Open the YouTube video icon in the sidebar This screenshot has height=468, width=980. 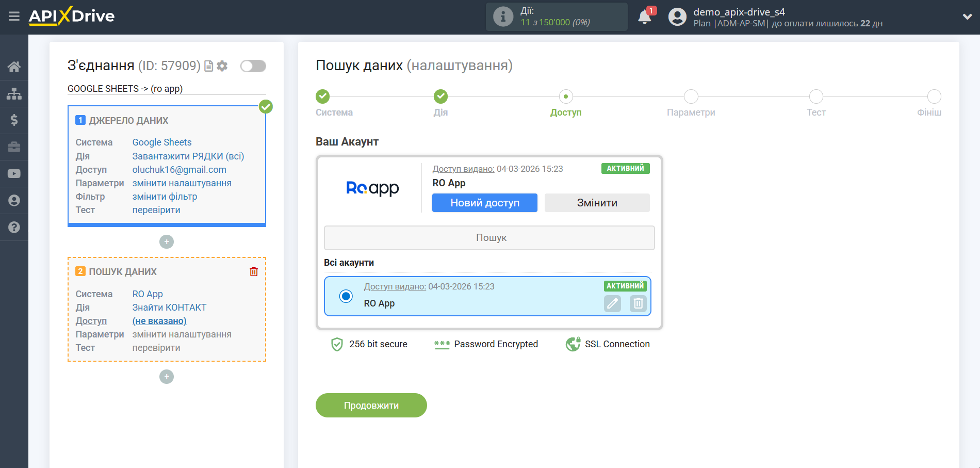pos(14,174)
